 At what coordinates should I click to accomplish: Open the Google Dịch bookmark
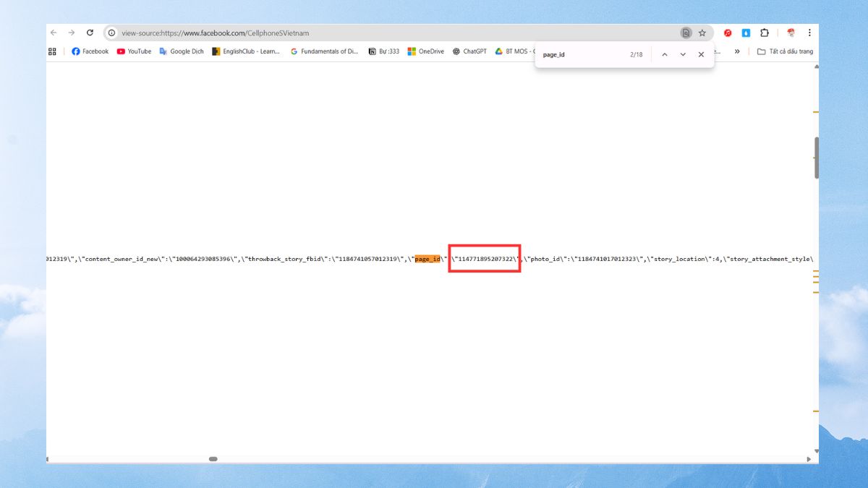click(182, 51)
